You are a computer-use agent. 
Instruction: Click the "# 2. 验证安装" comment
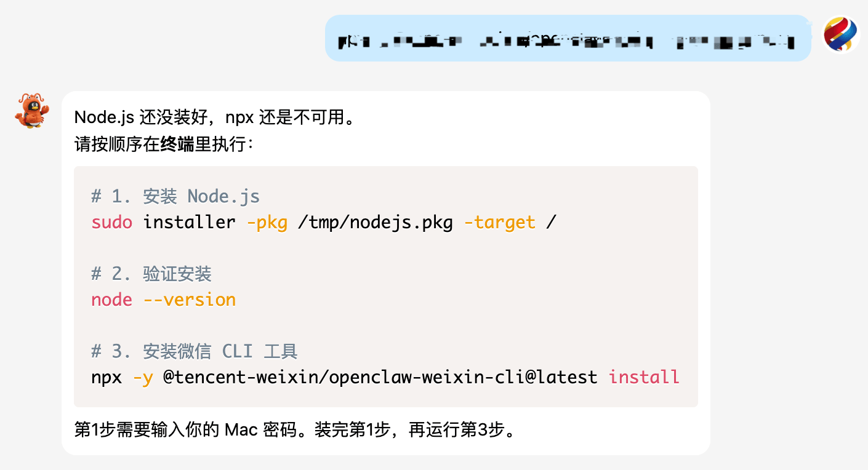[151, 274]
